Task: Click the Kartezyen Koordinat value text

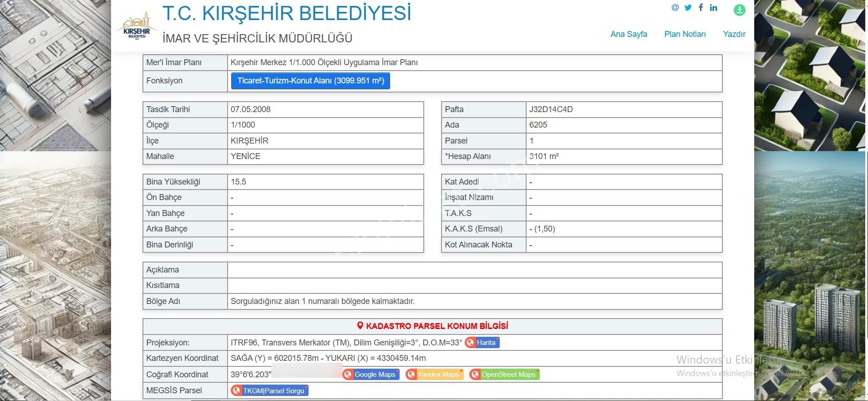Action: click(x=328, y=358)
